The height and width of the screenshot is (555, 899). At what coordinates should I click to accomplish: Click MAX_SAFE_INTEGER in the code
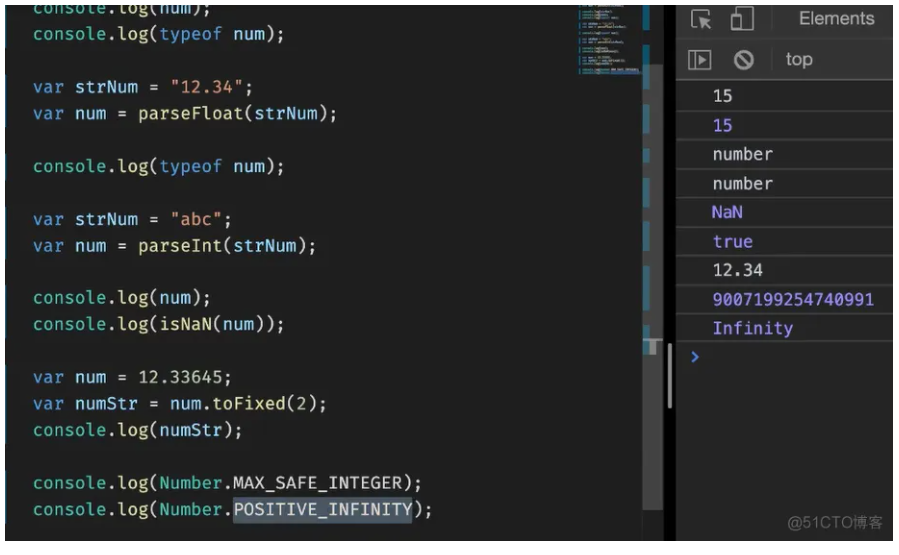point(318,483)
